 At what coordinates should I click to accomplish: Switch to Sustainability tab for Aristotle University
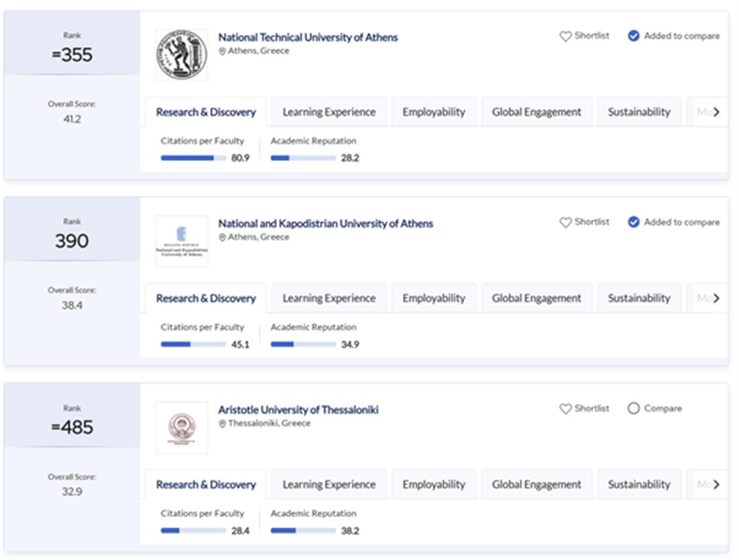639,485
